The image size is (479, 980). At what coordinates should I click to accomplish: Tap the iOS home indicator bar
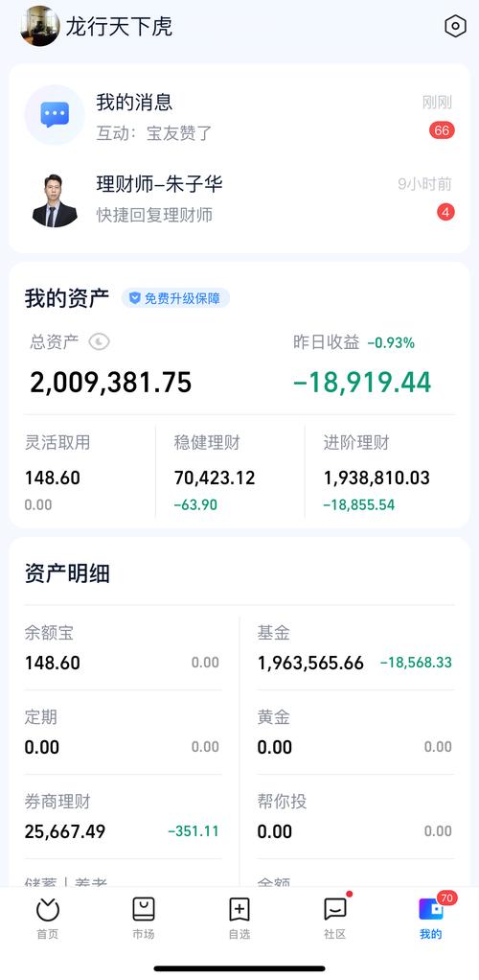239,968
